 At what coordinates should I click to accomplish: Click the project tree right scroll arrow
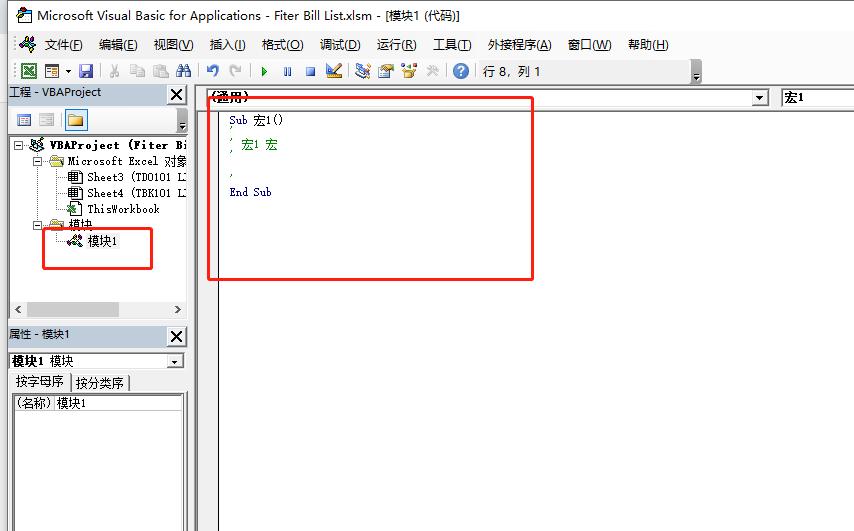pos(178,309)
